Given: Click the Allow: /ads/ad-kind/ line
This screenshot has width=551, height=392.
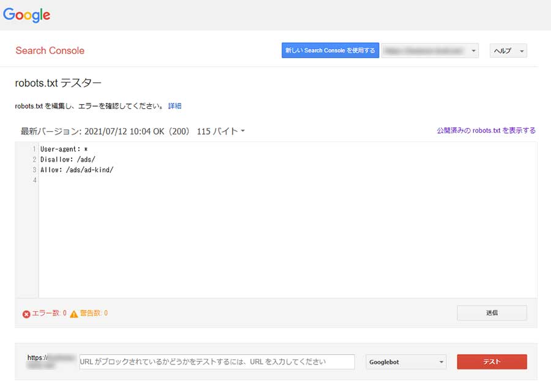Looking at the screenshot, I should (77, 170).
